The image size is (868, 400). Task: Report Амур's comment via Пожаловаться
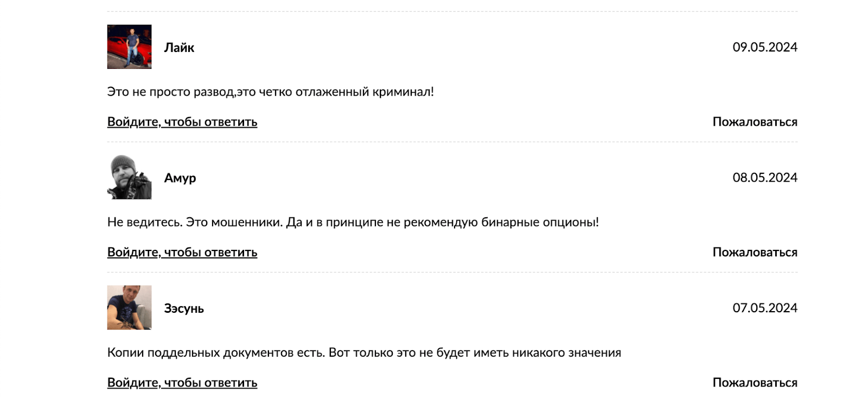pos(755,252)
